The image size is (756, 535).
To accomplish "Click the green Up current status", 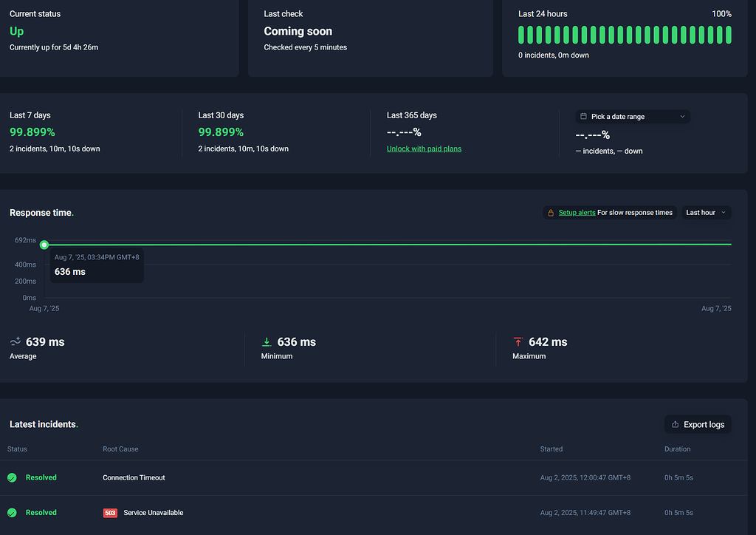I will tap(16, 31).
